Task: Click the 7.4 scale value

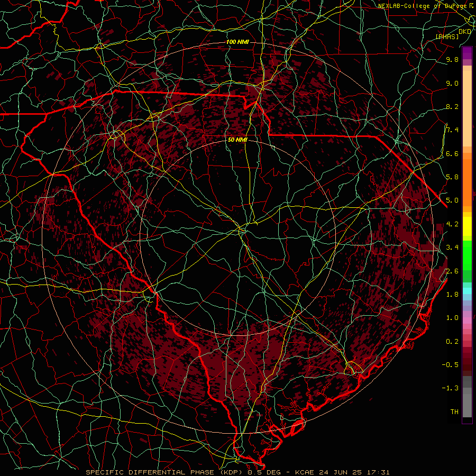Action: (452, 130)
